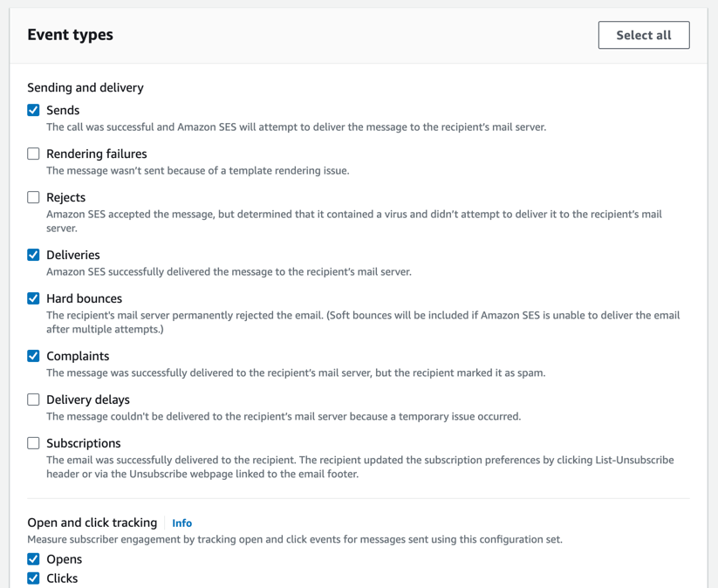Click the "Complaints" label text
This screenshot has height=588, width=718.
click(78, 356)
